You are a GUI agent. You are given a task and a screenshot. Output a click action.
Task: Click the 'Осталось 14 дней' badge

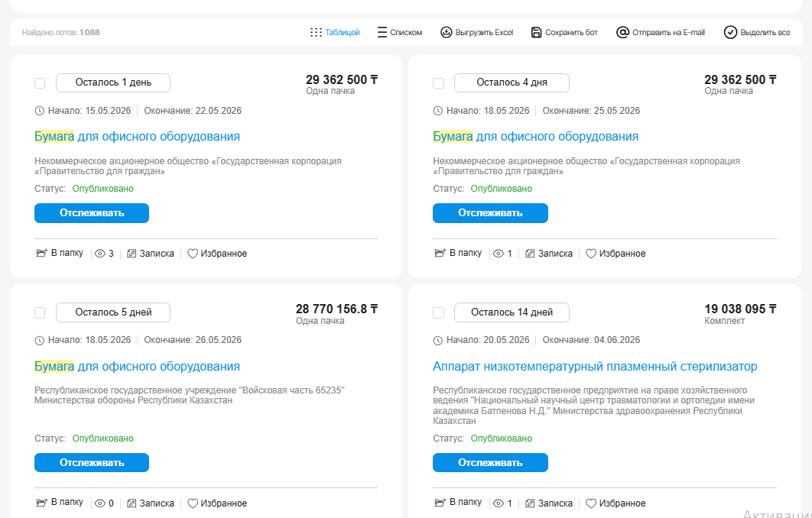click(512, 312)
